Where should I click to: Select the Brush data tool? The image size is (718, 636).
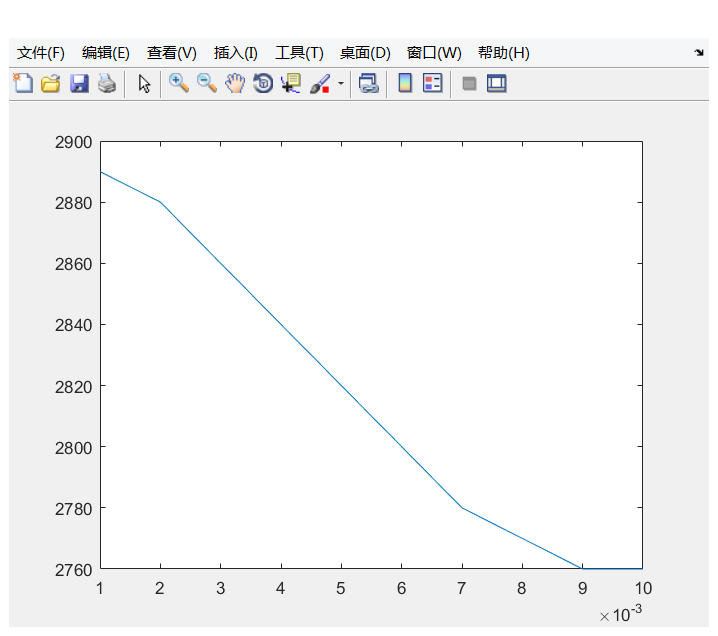pos(320,84)
